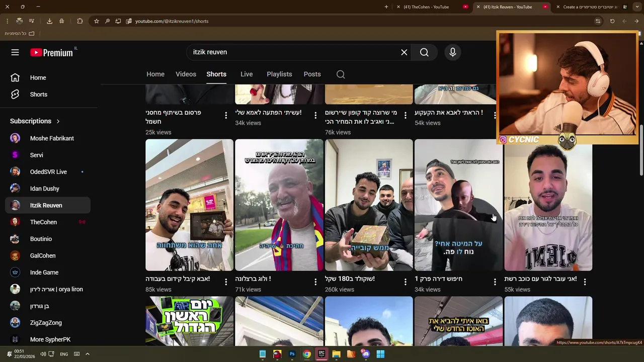Viewport: 644px width, 362px height.
Task: Go forward with the browser arrow
Action: pyautogui.click(x=636, y=21)
